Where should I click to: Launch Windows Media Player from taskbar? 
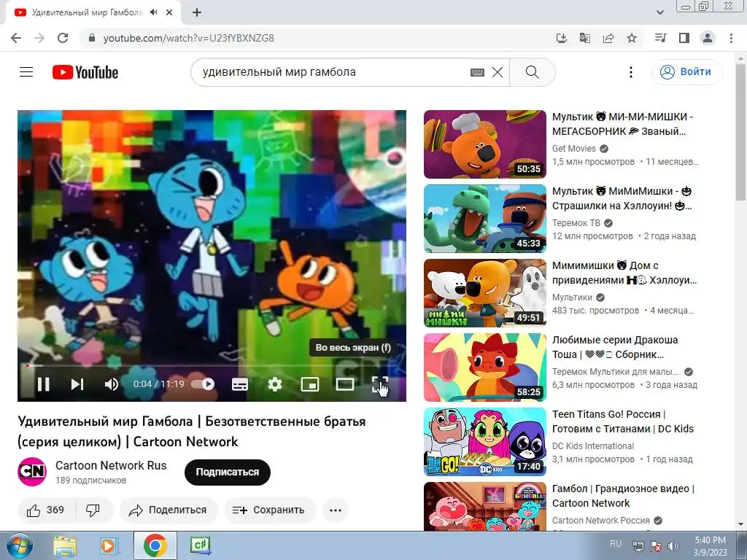109,546
